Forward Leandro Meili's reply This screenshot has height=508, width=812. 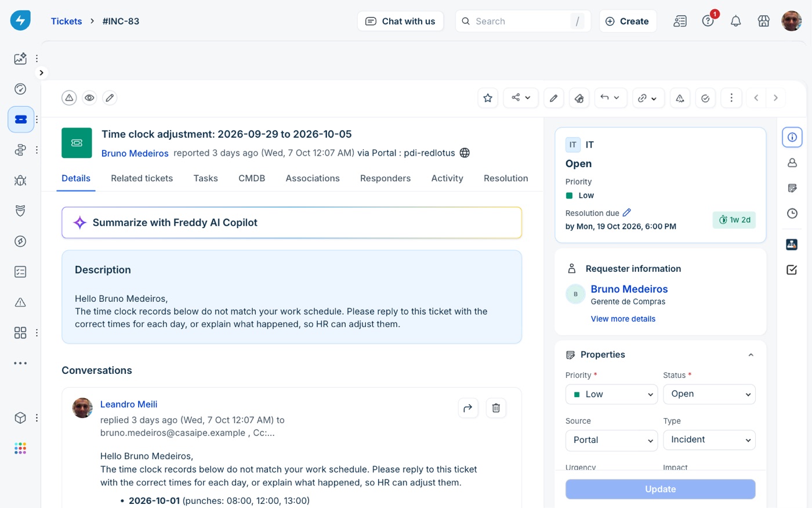(x=468, y=408)
